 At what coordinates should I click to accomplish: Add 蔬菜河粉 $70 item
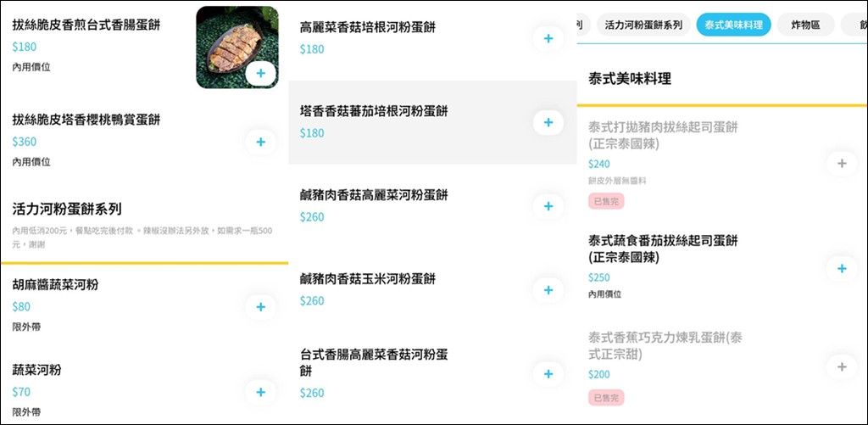tap(261, 392)
